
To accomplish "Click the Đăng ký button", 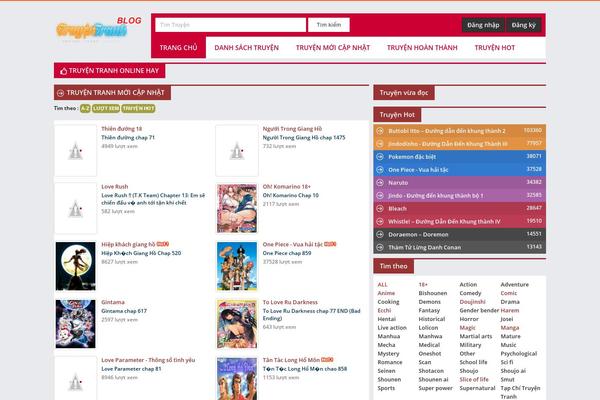I will (523, 25).
